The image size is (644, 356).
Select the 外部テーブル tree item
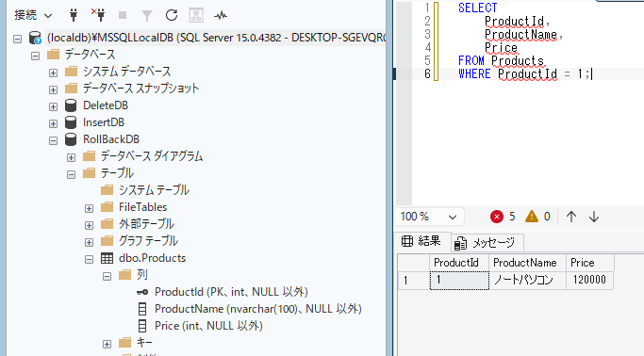tap(146, 224)
